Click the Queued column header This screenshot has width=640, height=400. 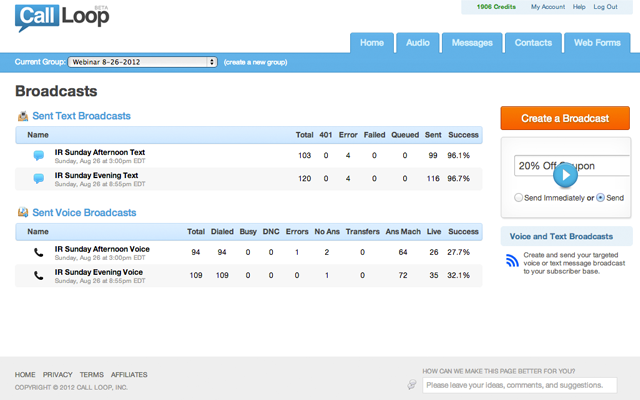pyautogui.click(x=405, y=135)
